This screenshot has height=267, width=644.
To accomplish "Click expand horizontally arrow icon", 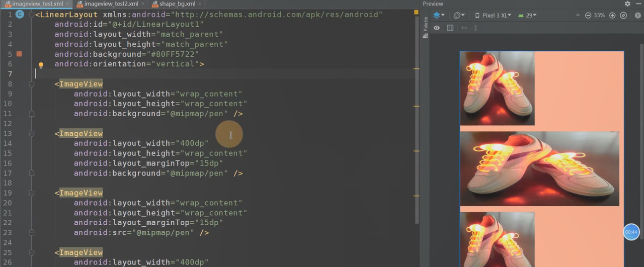I will [464, 28].
